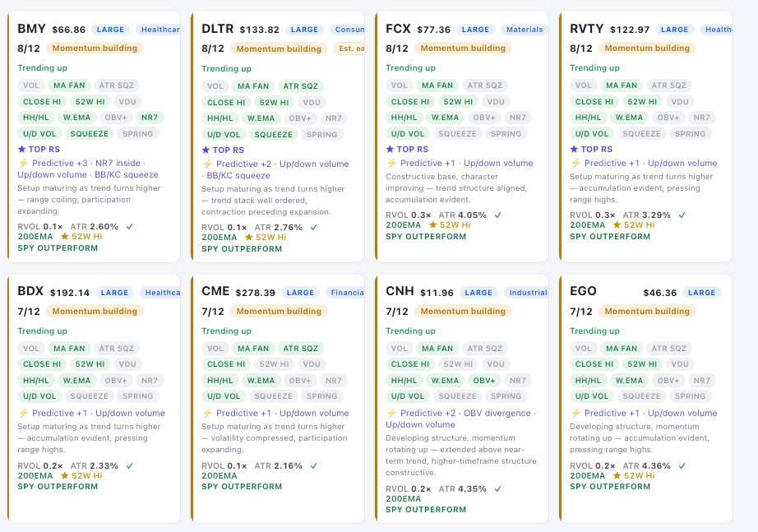The width and height of the screenshot is (758, 532).
Task: Click the 52W Hi gold star on DLTR card
Action: click(x=248, y=237)
